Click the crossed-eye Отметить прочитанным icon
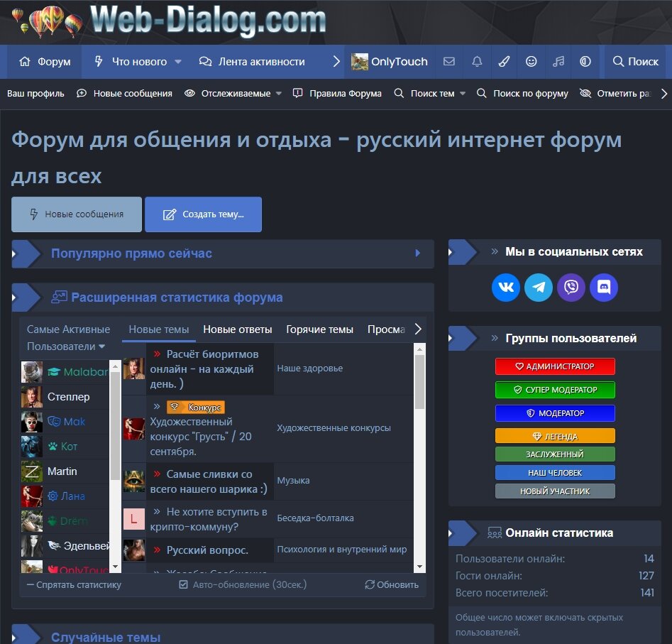Screen dimensions: 672x644 [585, 93]
